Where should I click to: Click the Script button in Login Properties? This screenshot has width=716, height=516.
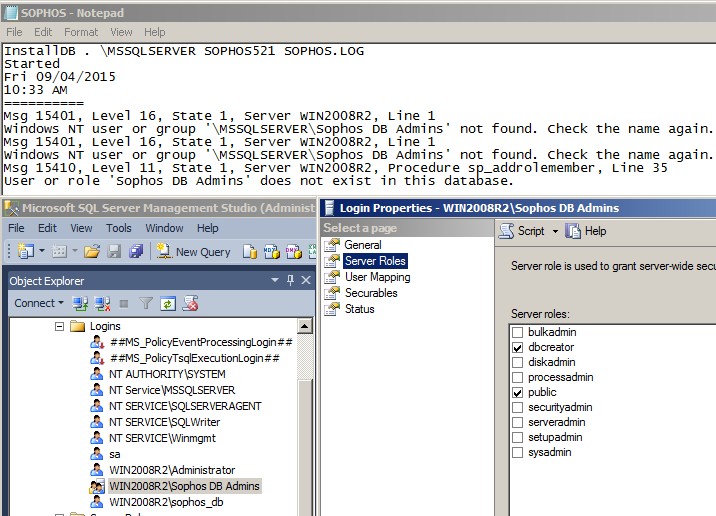pos(522,231)
